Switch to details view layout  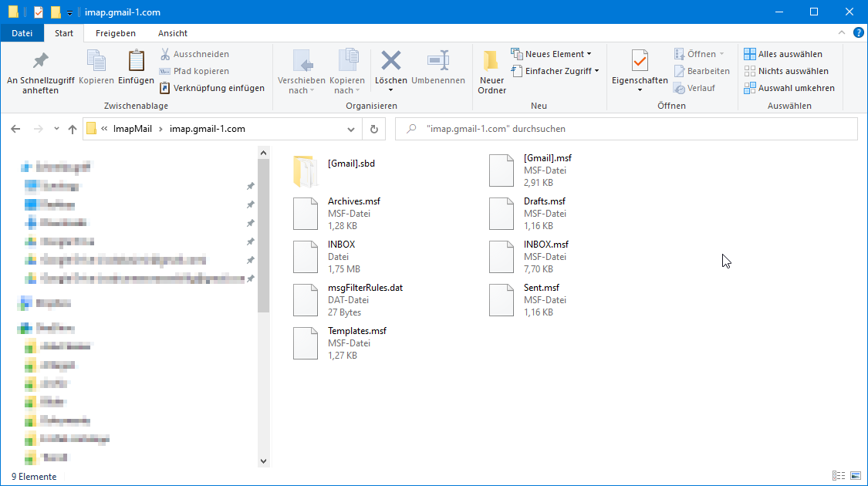[839, 476]
